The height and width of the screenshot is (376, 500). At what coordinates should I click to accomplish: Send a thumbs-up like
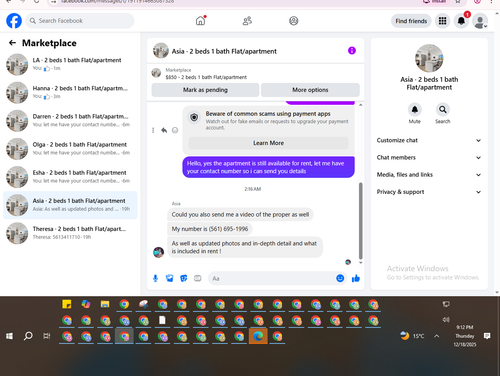[356, 278]
